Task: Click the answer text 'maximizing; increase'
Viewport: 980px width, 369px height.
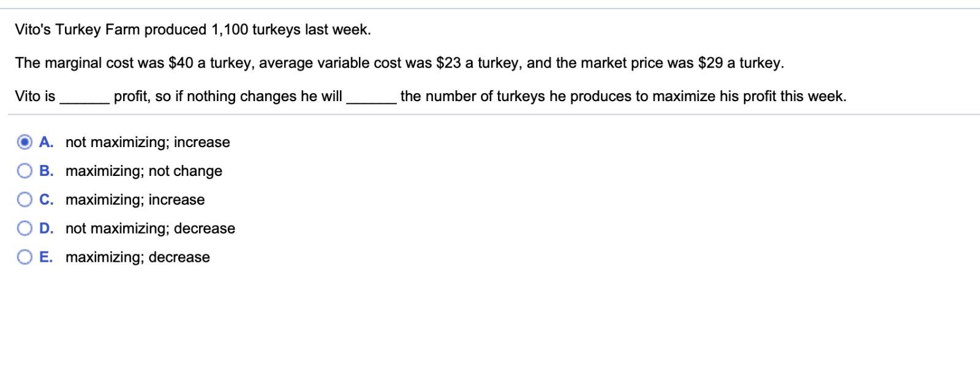Action: point(135,199)
